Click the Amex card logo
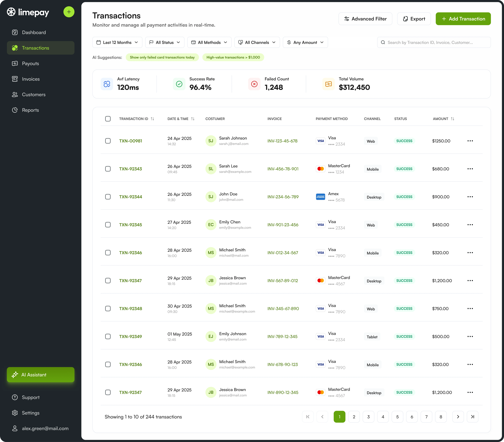Image resolution: width=504 pixels, height=442 pixels. 321,197
